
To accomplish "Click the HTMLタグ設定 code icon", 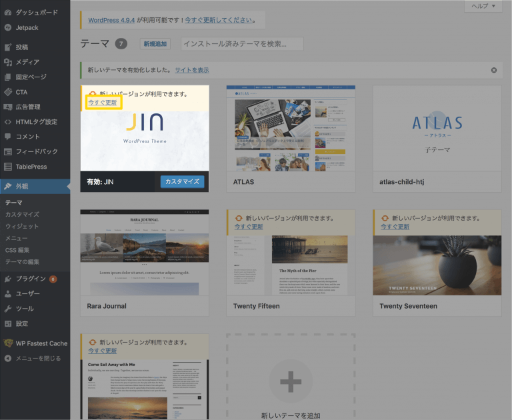I will click(x=8, y=122).
